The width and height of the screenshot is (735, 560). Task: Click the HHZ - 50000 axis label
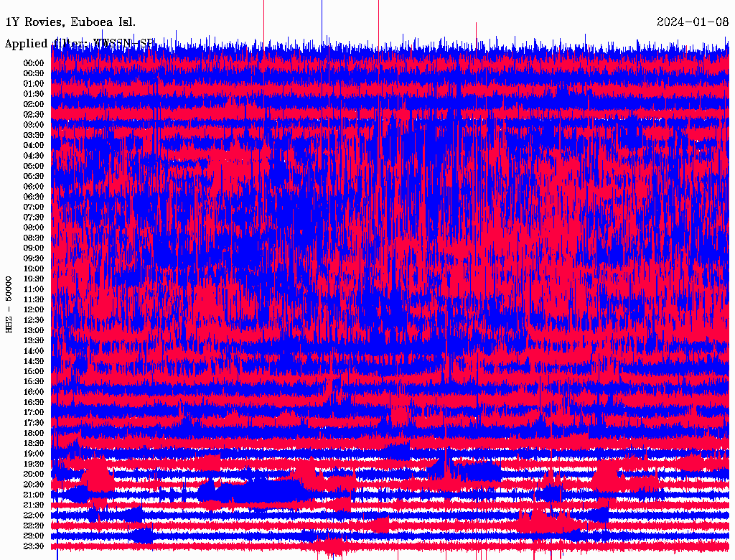[x=9, y=305]
